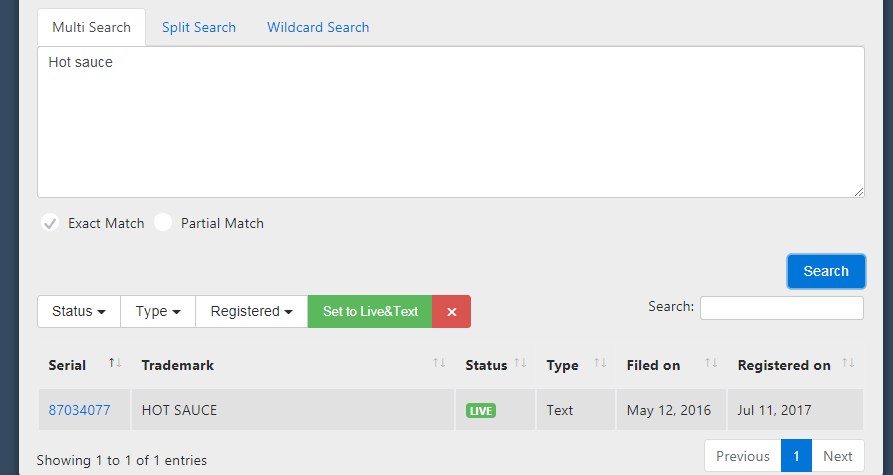
Task: Sort table by Type column arrows
Action: [600, 363]
